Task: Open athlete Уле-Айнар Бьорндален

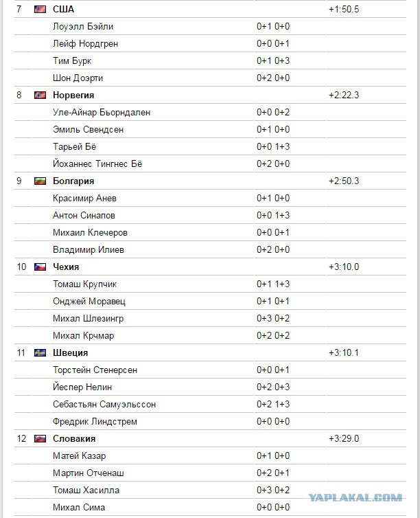Action: (102, 112)
